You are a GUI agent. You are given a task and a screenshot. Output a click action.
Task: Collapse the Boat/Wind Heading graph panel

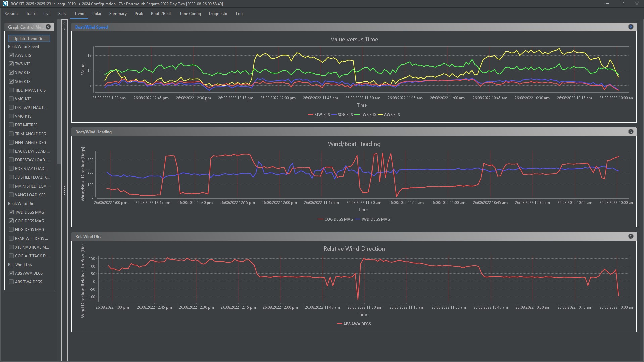click(631, 132)
